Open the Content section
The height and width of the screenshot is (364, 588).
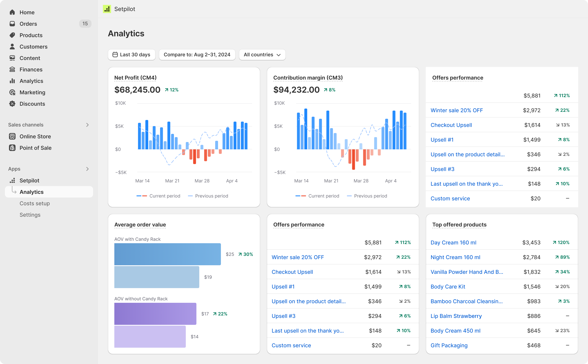12,58
